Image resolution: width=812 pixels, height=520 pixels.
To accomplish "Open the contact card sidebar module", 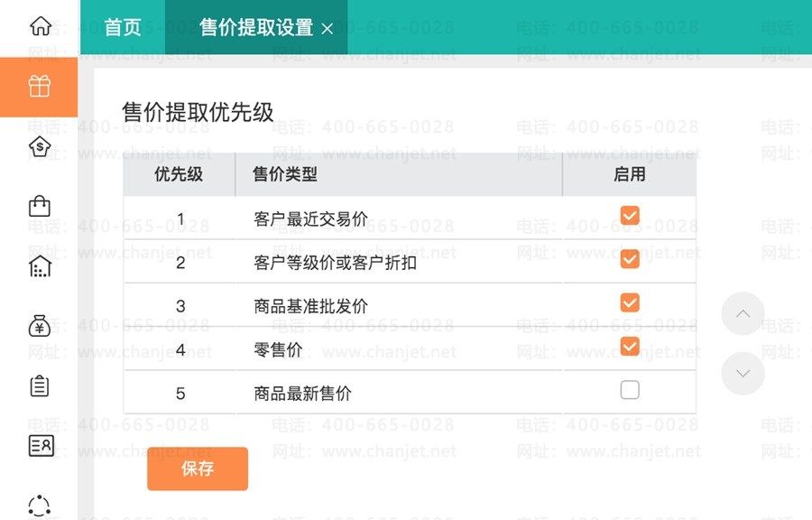I will [40, 445].
